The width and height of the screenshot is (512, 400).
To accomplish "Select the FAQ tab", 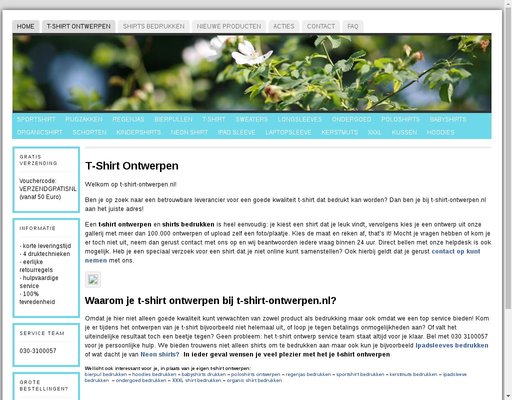I will [x=353, y=26].
